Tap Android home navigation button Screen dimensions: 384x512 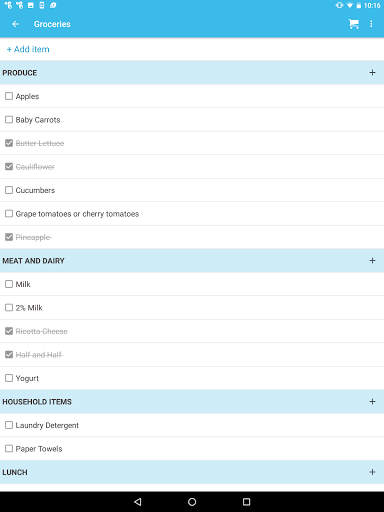coord(192,502)
